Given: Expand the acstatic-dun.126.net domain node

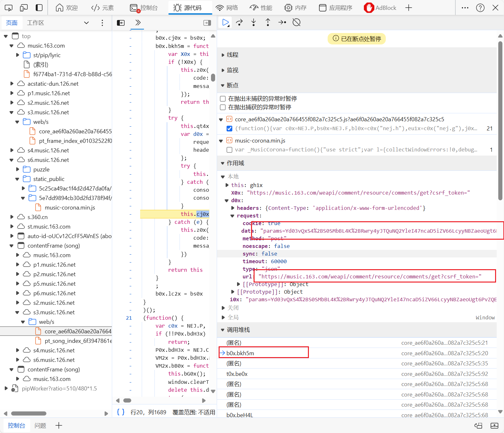Looking at the screenshot, I should [12, 84].
